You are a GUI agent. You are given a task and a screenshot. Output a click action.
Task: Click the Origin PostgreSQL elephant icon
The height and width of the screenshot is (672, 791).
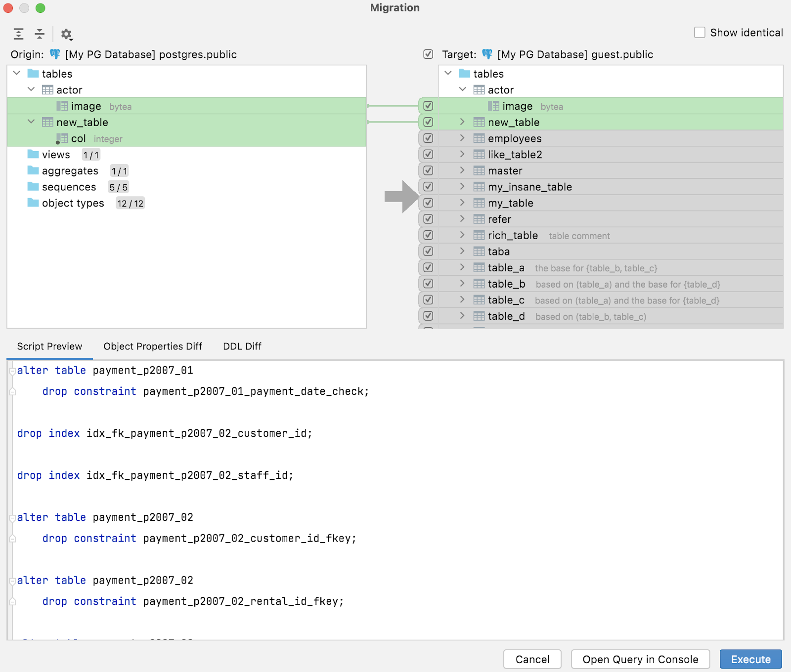point(55,54)
